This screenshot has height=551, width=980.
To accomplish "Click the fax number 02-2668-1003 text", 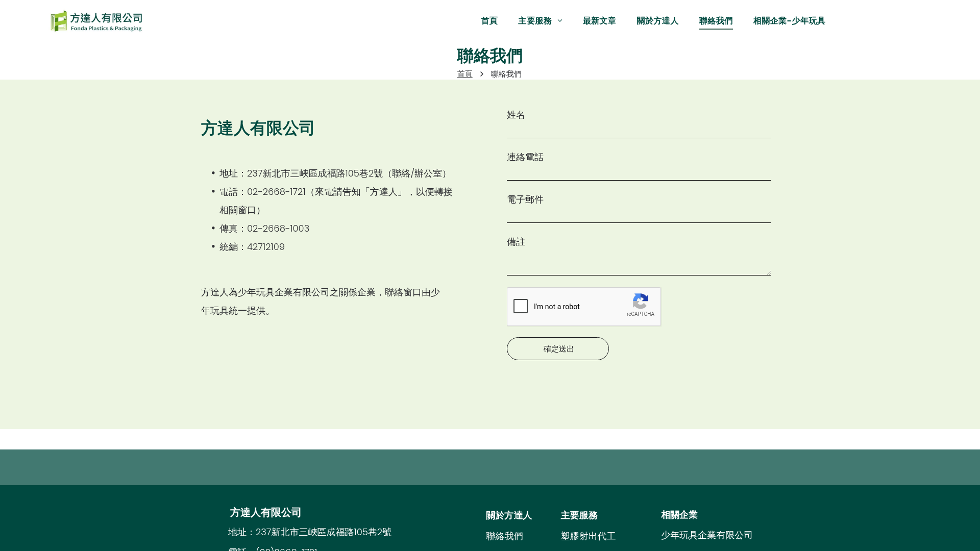I will [278, 229].
